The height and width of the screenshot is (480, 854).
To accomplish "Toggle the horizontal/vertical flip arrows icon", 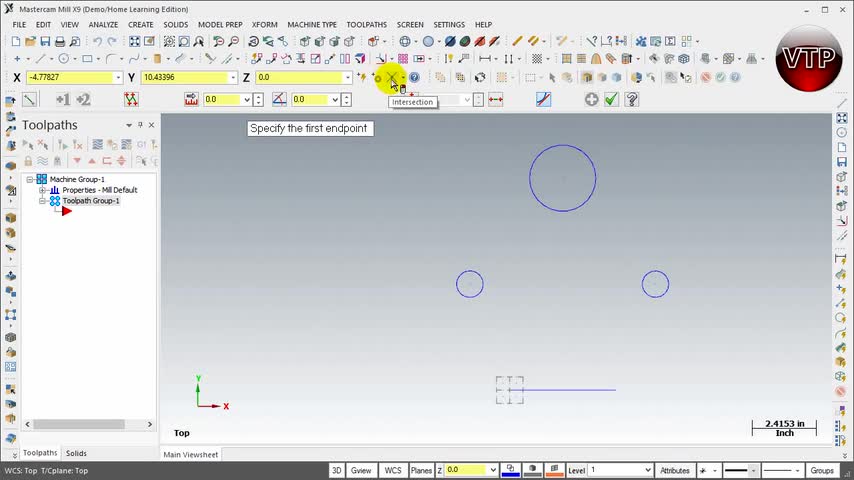I will (x=496, y=99).
